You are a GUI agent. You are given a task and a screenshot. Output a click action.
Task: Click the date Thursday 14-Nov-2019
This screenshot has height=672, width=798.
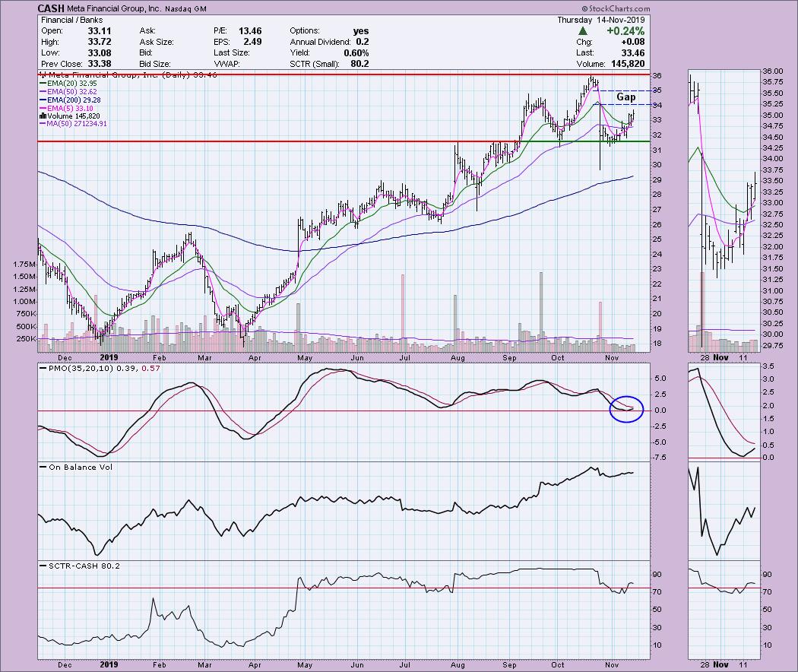click(600, 20)
